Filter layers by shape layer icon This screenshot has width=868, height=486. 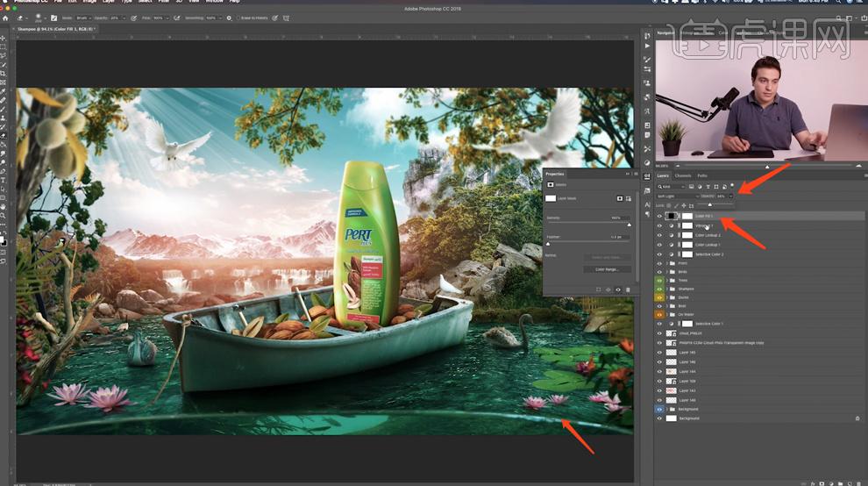click(716, 186)
